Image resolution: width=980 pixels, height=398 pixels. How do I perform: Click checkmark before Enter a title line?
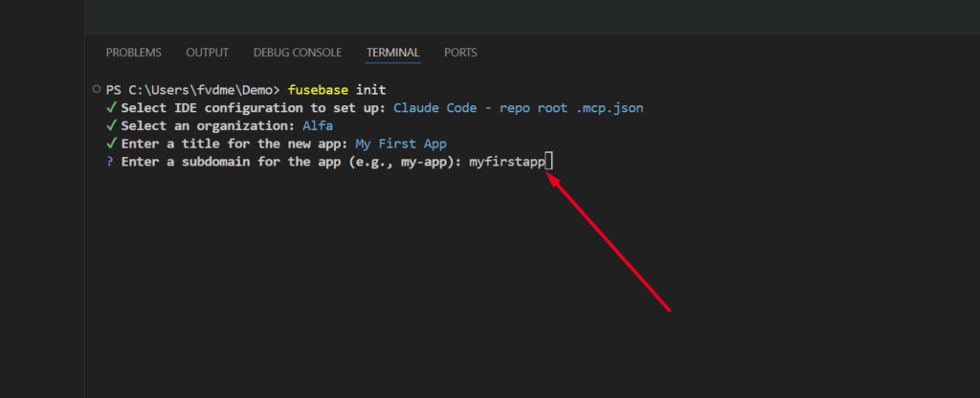[112, 144]
